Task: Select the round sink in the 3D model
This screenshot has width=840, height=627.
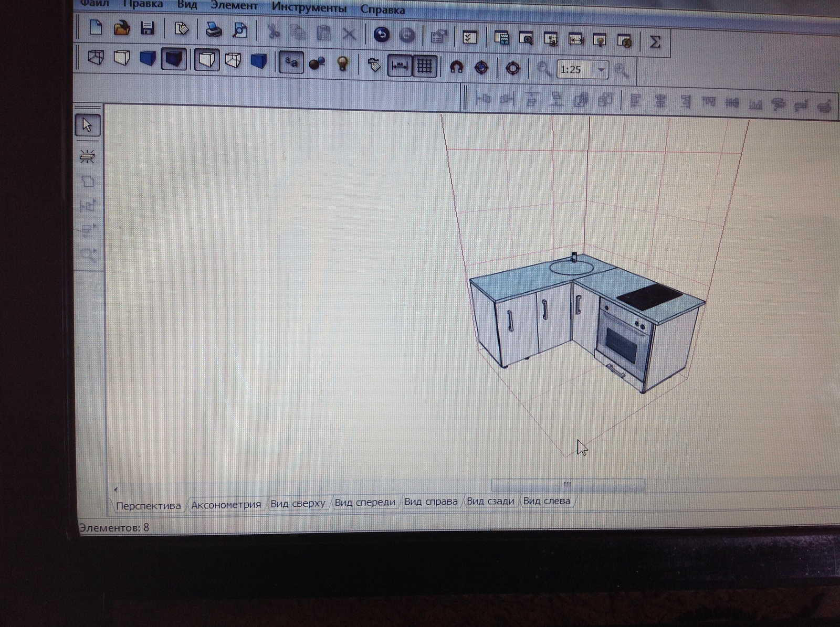Action: 572,268
